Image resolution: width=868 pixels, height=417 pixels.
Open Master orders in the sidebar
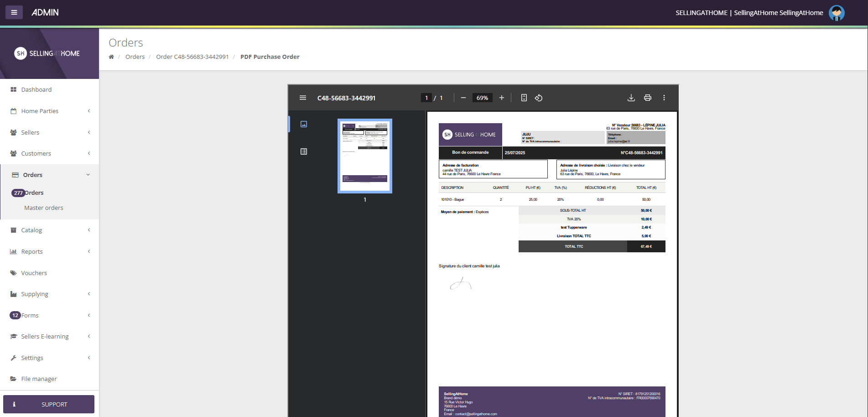44,208
